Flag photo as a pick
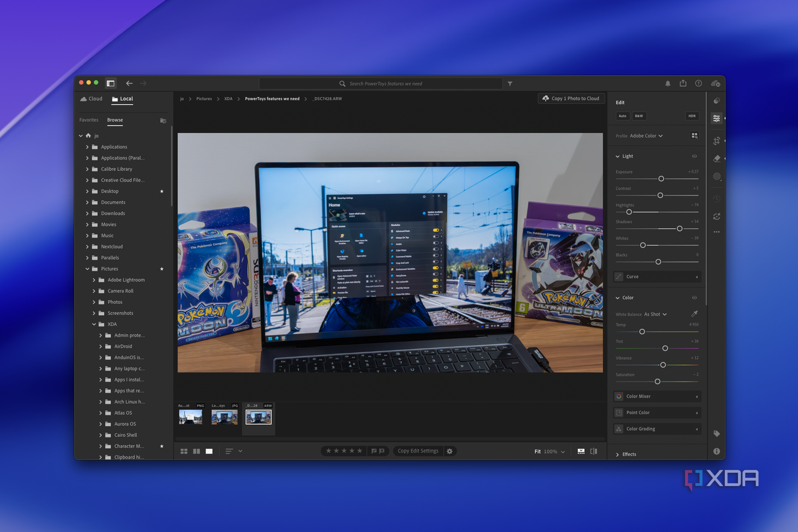Image resolution: width=798 pixels, height=532 pixels. 374,451
